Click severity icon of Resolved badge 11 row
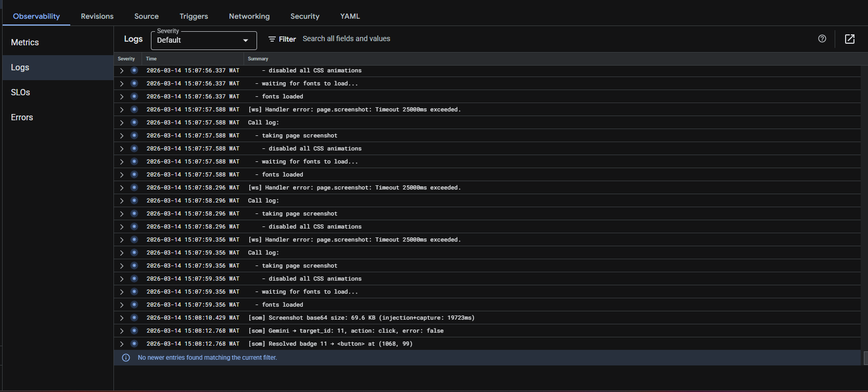Viewport: 868px width, 392px height. [134, 344]
